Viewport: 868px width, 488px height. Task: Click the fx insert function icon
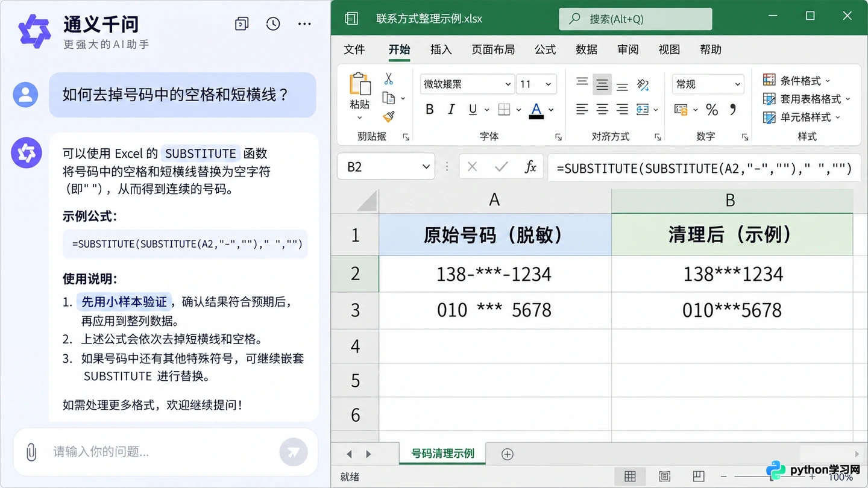coord(530,167)
